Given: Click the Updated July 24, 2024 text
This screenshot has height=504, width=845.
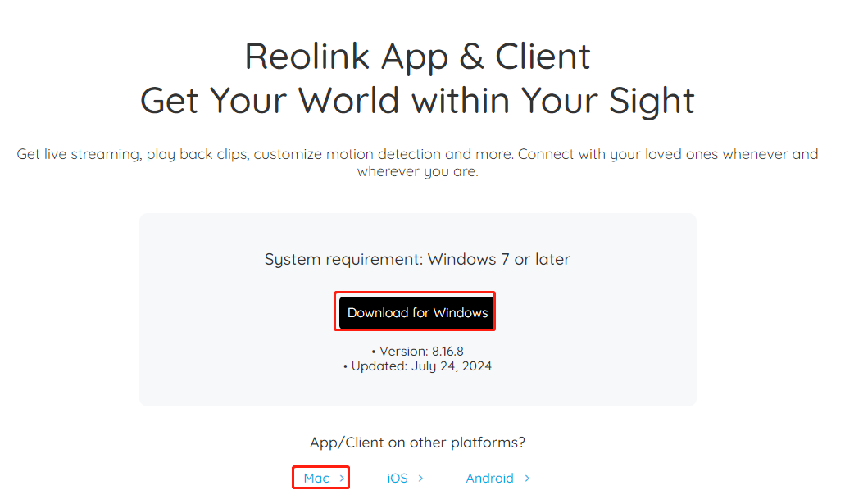Looking at the screenshot, I should pyautogui.click(x=422, y=366).
